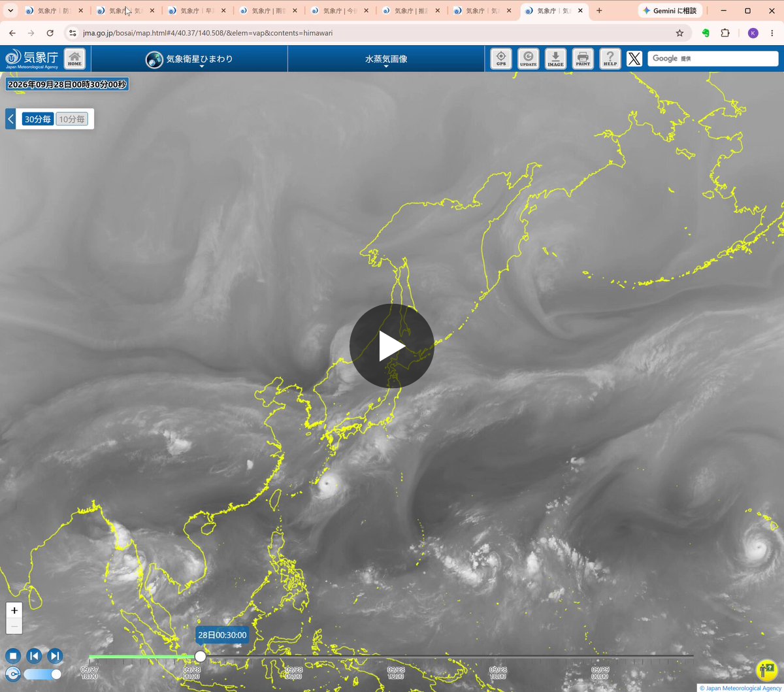
Task: Bookmark this page with the star icon
Action: [x=679, y=33]
